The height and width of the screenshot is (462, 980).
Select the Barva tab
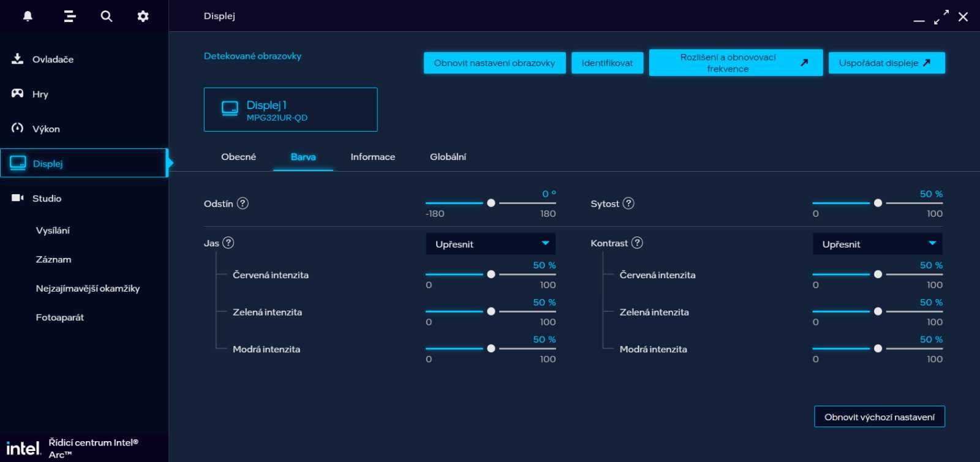tap(303, 157)
